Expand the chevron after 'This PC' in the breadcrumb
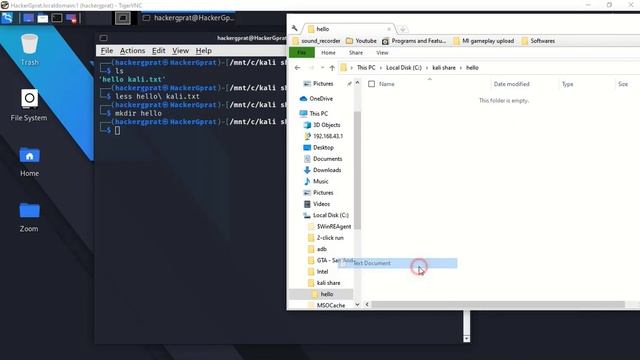Screen dimensions: 640x360 [381, 68]
